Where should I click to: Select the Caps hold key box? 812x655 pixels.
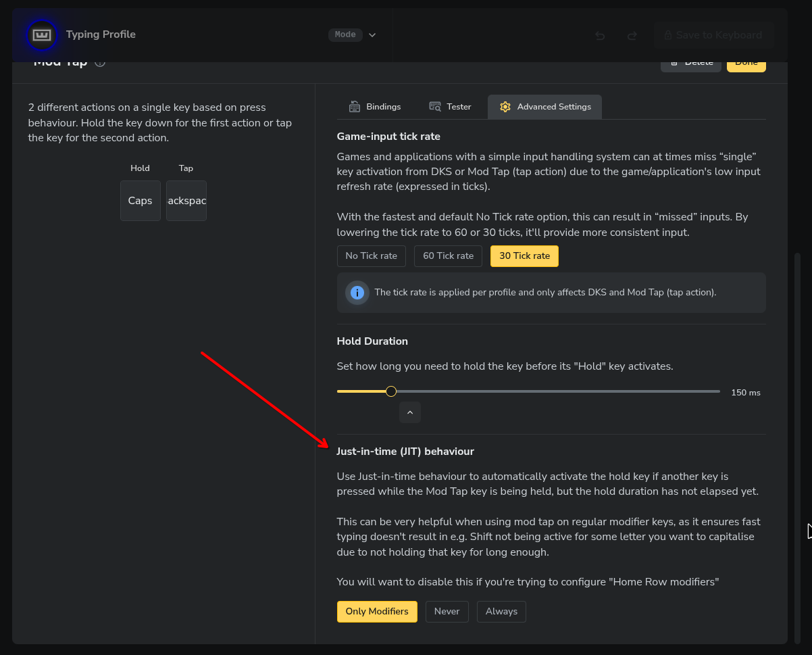pyautogui.click(x=141, y=201)
